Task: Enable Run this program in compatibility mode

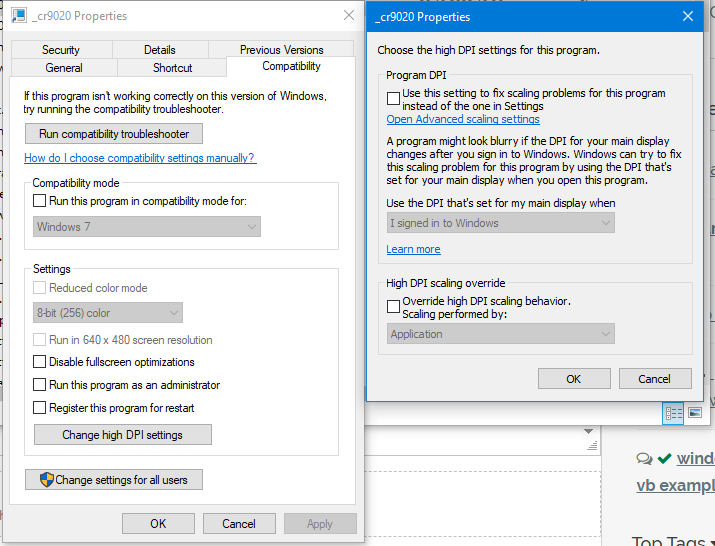Action: [x=40, y=201]
